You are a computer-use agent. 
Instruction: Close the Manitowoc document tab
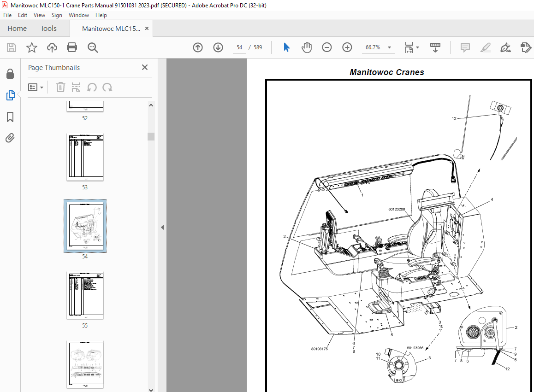[147, 28]
